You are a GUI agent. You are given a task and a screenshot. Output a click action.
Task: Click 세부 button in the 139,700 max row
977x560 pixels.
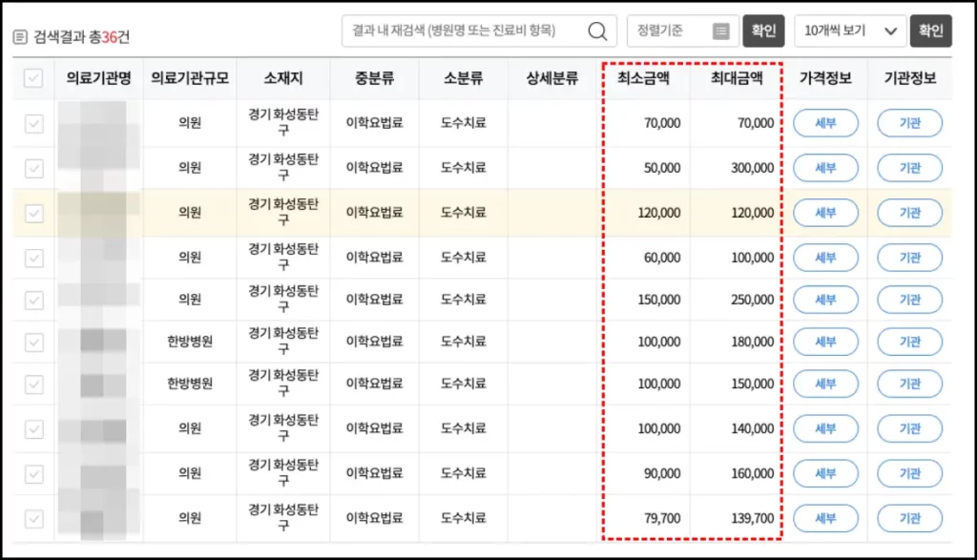pyautogui.click(x=825, y=518)
